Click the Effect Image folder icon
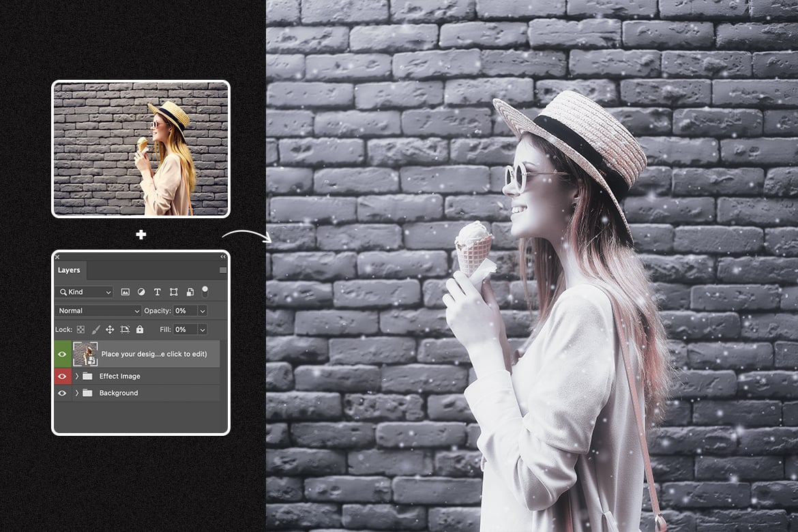The height and width of the screenshot is (532, 798). tap(87, 376)
